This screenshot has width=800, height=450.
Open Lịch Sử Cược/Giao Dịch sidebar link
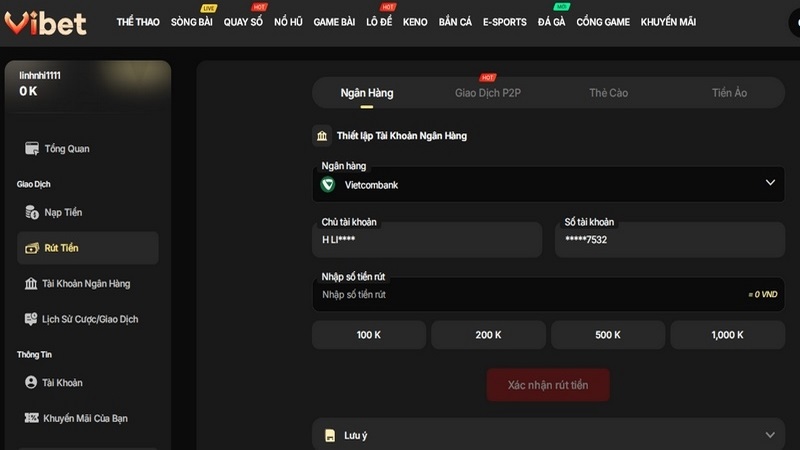(x=88, y=319)
